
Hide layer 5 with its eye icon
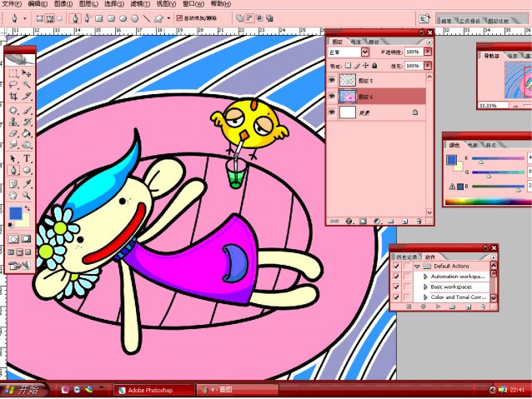pos(332,80)
